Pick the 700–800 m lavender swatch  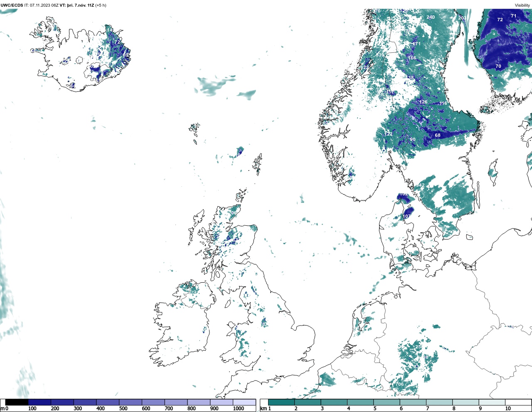point(176,402)
